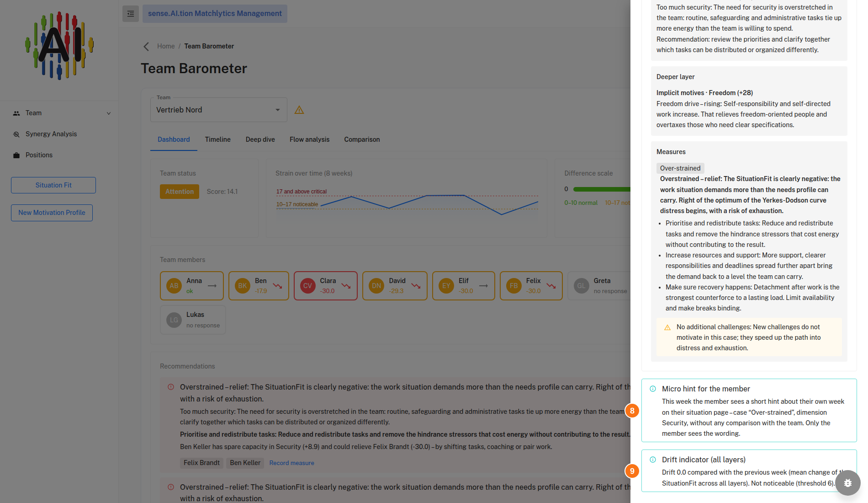This screenshot has width=868, height=503.
Task: Click the Record measure link
Action: pos(292,463)
